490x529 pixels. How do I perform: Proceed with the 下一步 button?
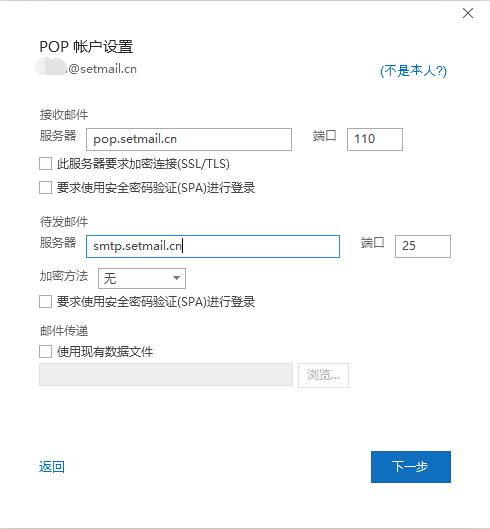point(411,467)
